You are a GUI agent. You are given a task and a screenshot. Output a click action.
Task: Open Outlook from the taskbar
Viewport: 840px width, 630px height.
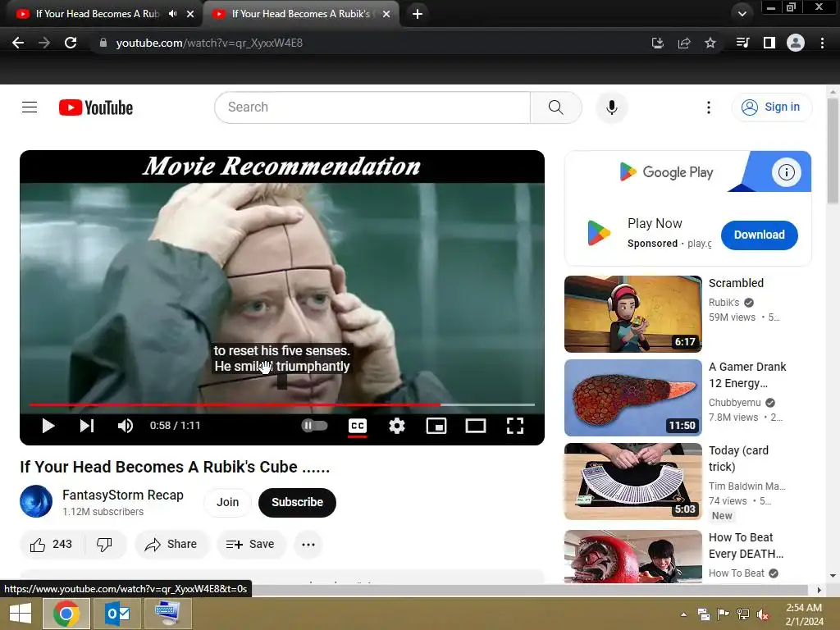(117, 614)
